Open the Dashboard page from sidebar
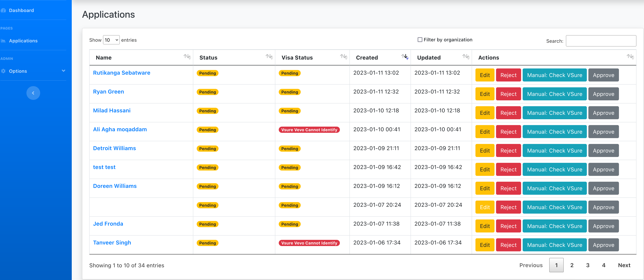This screenshot has width=644, height=280. pos(21,10)
